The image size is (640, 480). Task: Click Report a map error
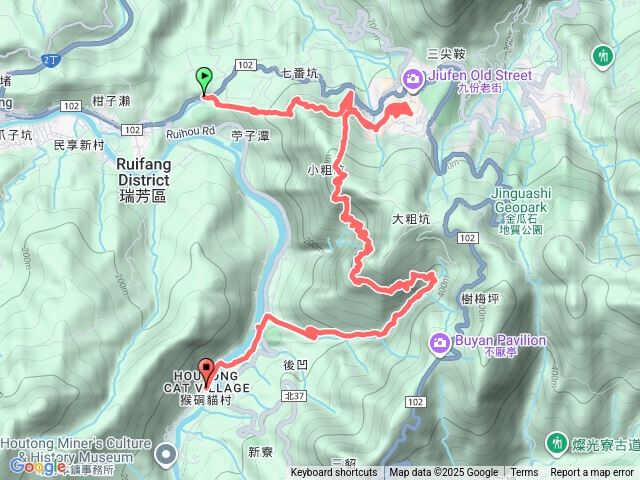[x=591, y=473]
